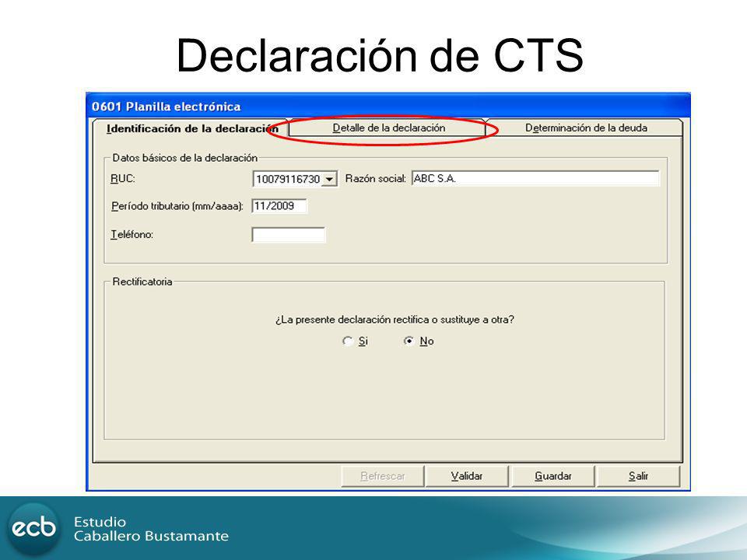
Task: Click the Salir button
Action: pos(638,476)
